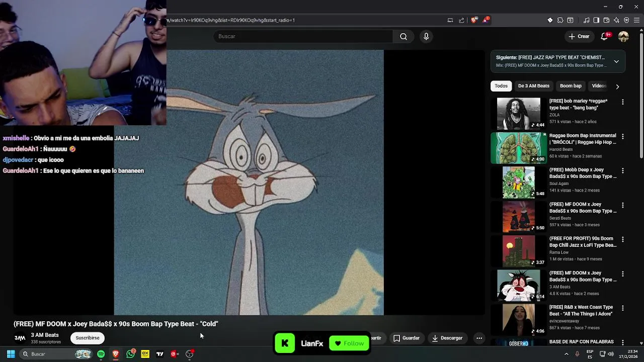Open more options for Mobb Deep video
644x362 pixels.
tap(622, 171)
